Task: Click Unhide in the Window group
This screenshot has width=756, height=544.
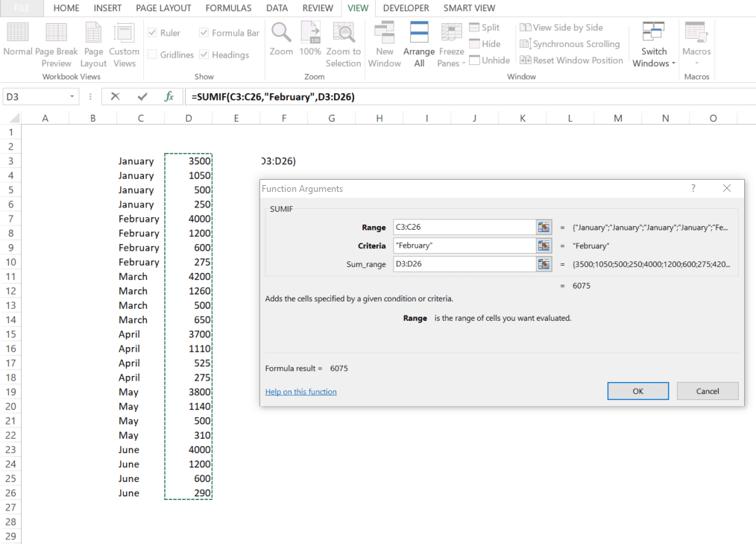Action: 490,60
